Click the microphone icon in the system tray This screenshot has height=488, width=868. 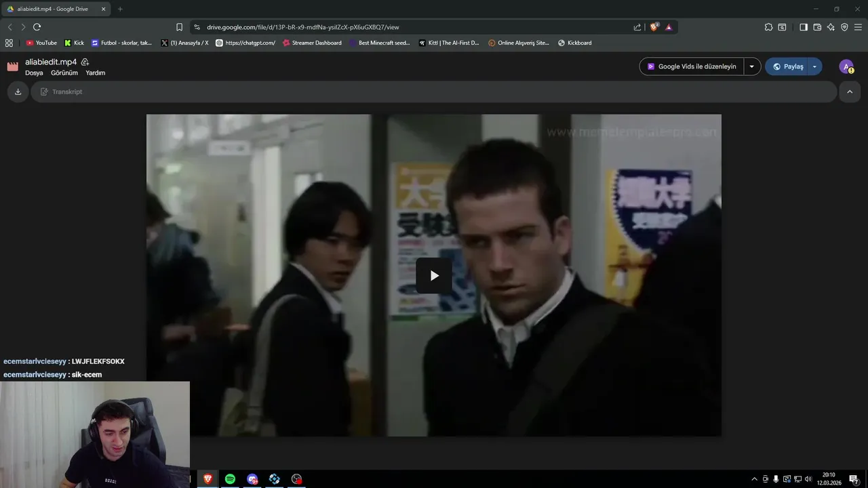click(776, 479)
